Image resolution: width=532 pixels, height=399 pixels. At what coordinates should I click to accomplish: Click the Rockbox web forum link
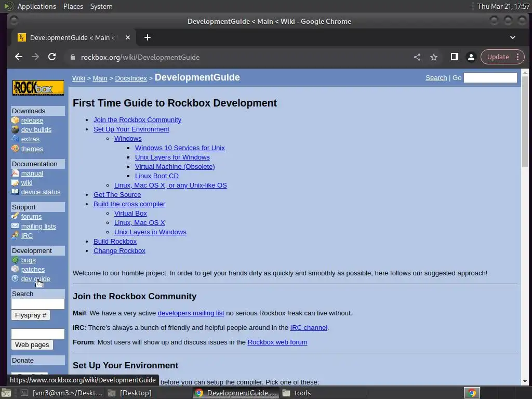(x=277, y=342)
